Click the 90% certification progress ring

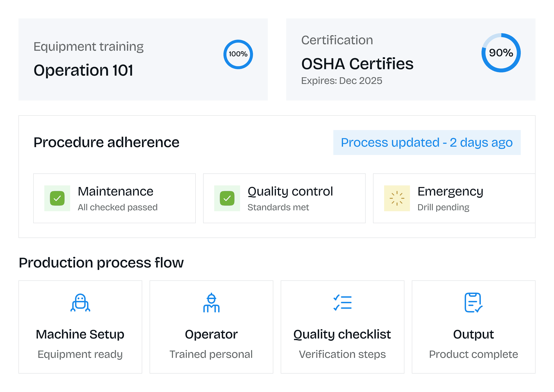tap(501, 53)
